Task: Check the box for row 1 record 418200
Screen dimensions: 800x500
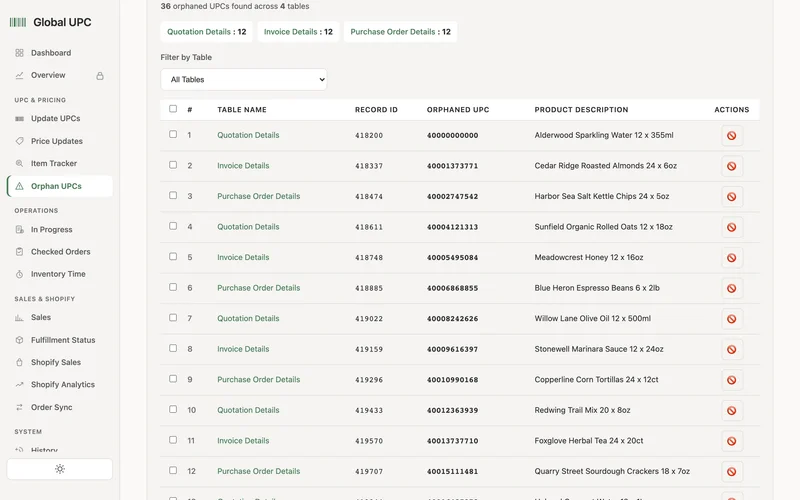Action: (173, 134)
